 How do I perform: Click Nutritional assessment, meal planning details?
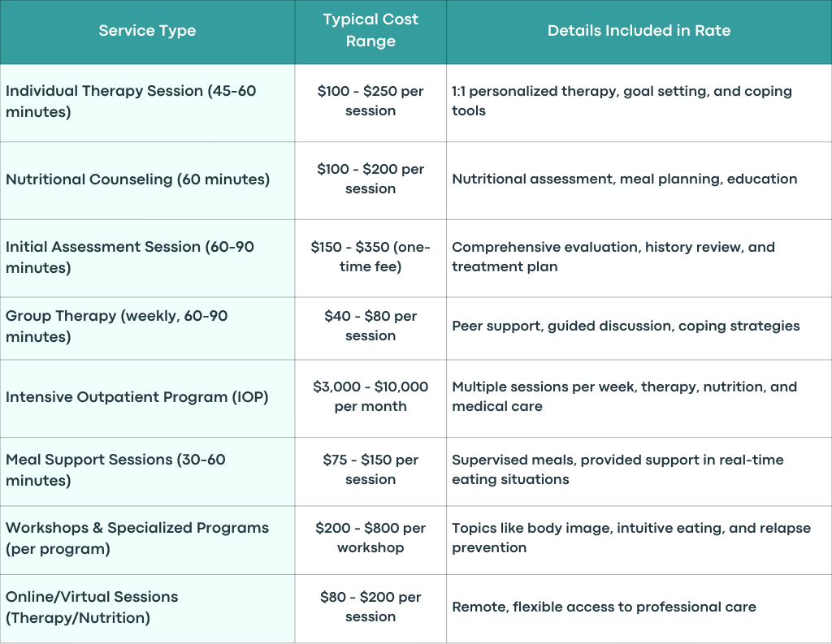point(639,180)
